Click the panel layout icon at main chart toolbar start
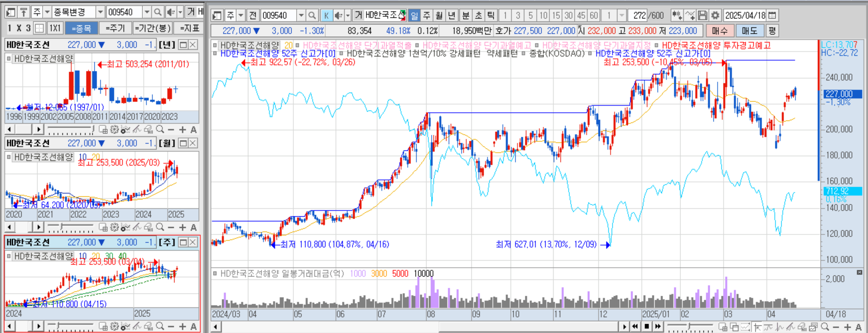The height and width of the screenshot is (333, 868). pyautogui.click(x=217, y=16)
